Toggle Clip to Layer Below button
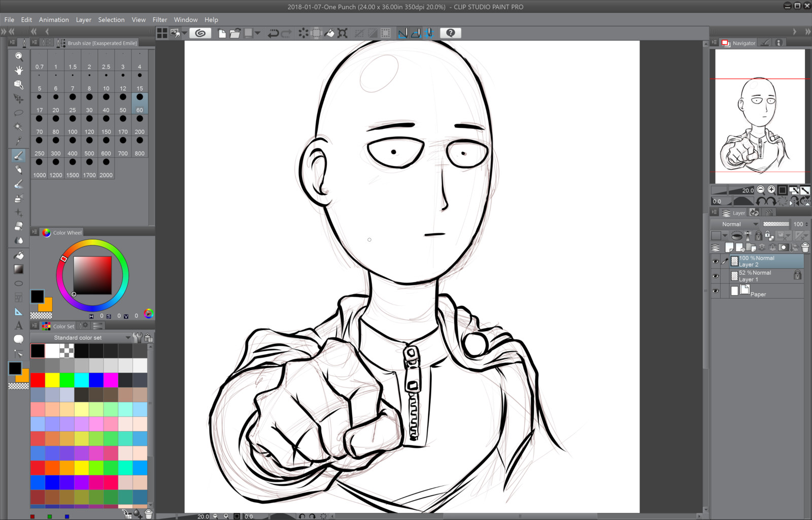 pyautogui.click(x=737, y=236)
